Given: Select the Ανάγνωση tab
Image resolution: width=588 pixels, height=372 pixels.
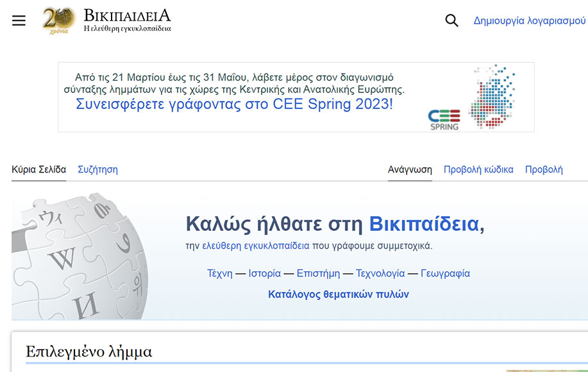Looking at the screenshot, I should tap(410, 169).
